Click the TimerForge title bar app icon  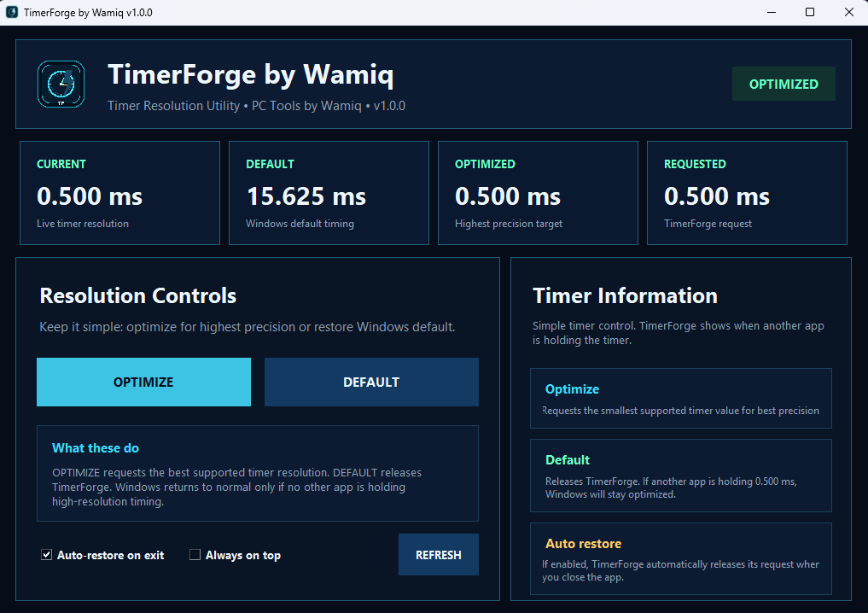12,12
